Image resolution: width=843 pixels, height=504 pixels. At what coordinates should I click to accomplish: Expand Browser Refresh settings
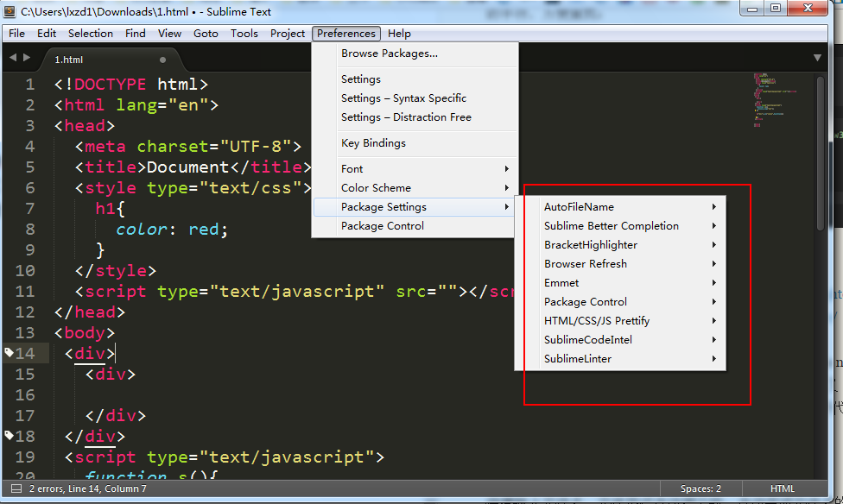click(620, 264)
